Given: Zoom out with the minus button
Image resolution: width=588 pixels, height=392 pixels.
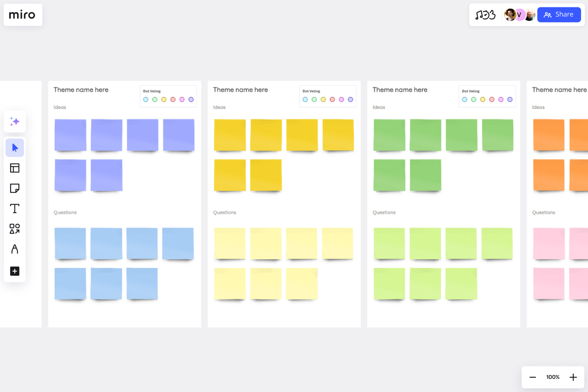Looking at the screenshot, I should (532, 377).
